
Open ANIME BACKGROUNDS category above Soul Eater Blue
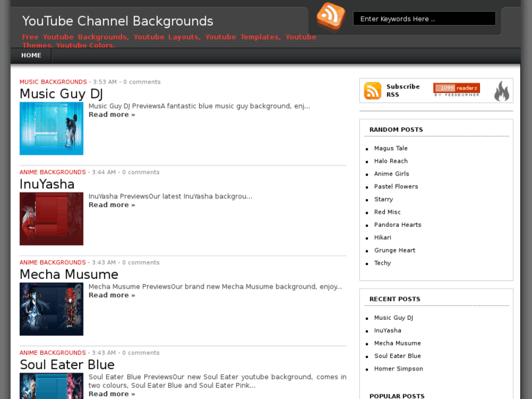53,353
